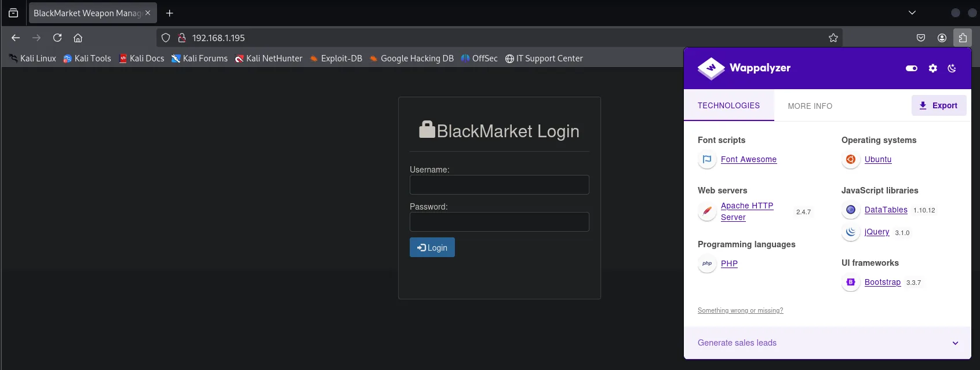Show insecure connection lock info
This screenshot has width=980, height=370.
(x=181, y=38)
